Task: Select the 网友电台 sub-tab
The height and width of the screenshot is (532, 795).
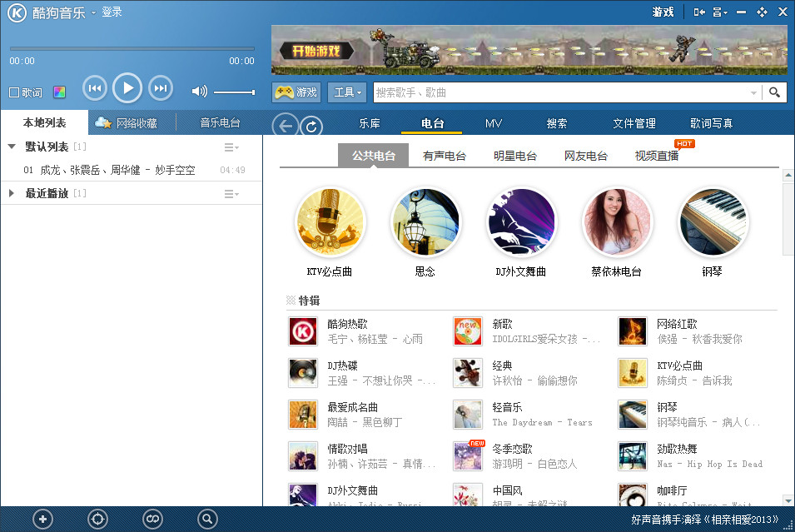Action: pos(585,156)
